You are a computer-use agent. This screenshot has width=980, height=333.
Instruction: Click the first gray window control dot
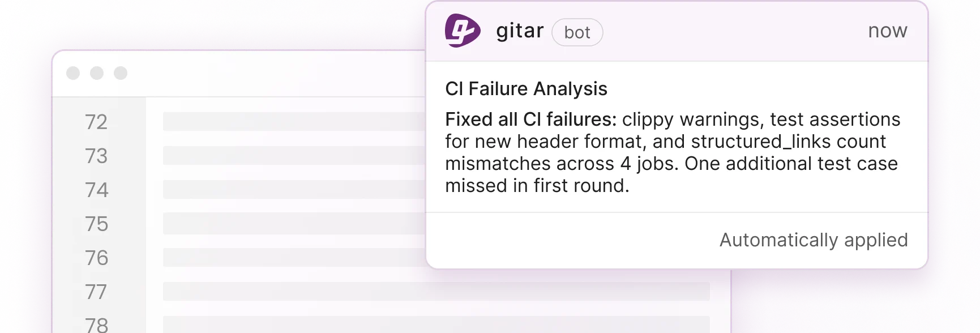click(x=73, y=73)
